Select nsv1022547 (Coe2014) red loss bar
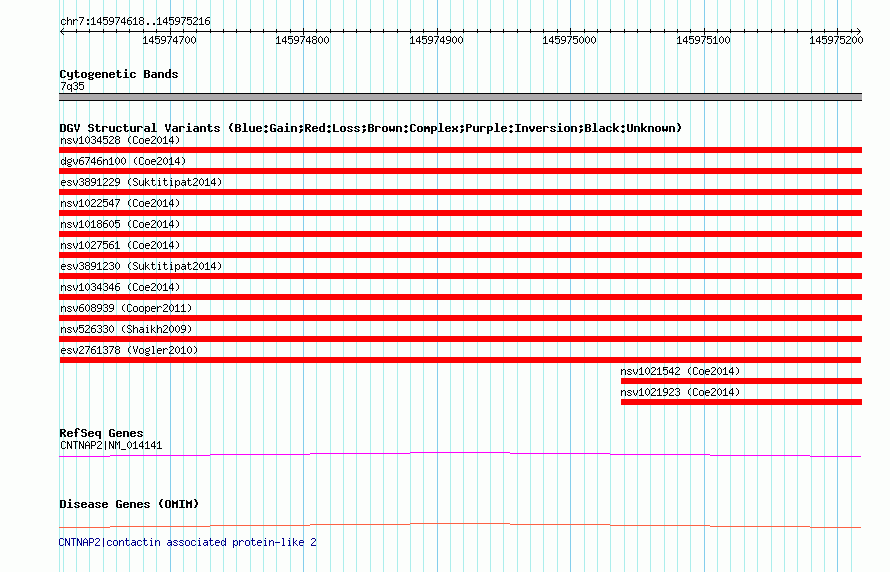890x572 pixels. click(460, 213)
